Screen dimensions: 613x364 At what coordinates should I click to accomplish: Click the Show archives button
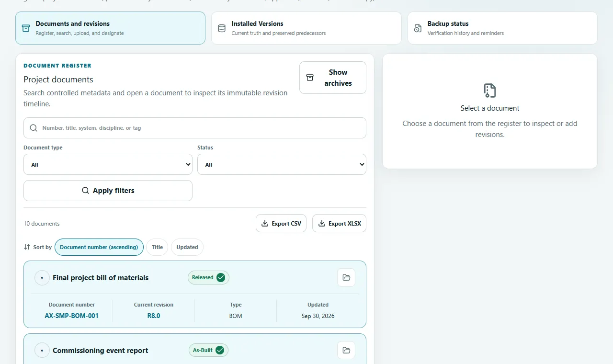point(333,78)
